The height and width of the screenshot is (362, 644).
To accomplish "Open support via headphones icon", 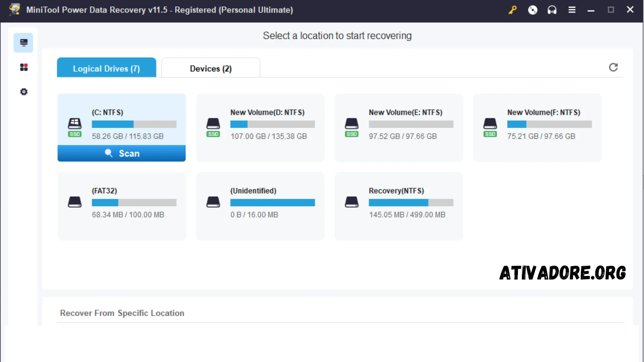I will pos(552,10).
